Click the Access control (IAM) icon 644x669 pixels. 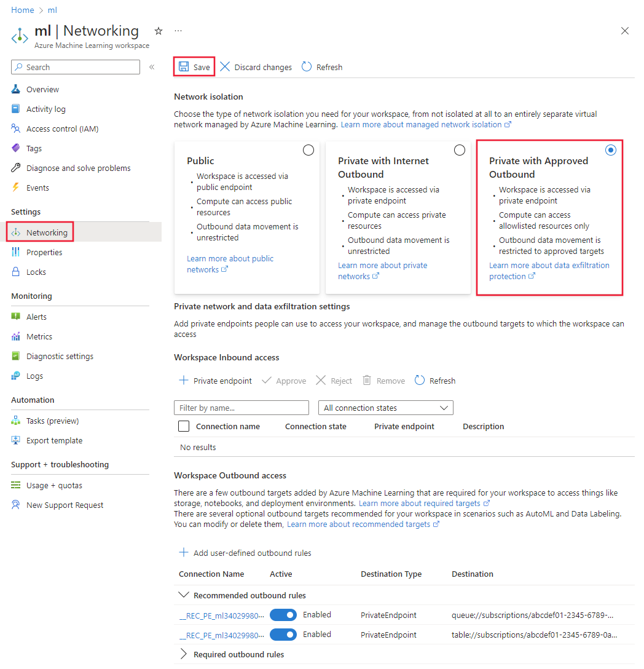click(16, 129)
